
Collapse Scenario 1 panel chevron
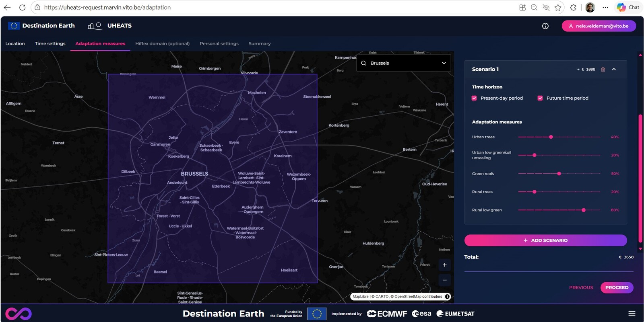614,69
